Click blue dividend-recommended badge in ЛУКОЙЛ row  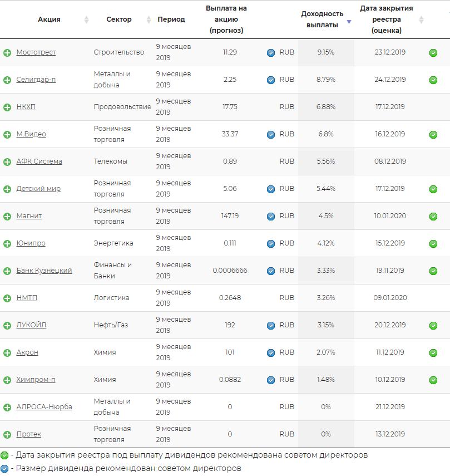271,326
